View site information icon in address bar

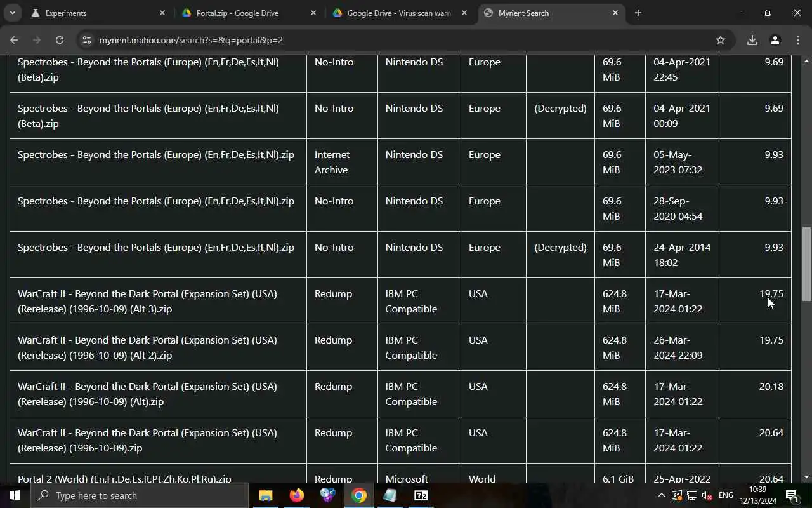pyautogui.click(x=87, y=40)
